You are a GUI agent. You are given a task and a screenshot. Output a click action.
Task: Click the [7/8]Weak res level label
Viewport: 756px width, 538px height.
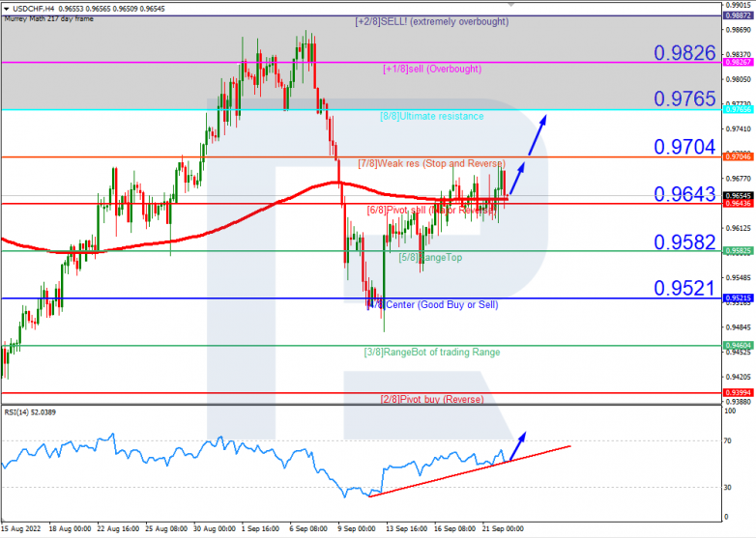pos(426,163)
